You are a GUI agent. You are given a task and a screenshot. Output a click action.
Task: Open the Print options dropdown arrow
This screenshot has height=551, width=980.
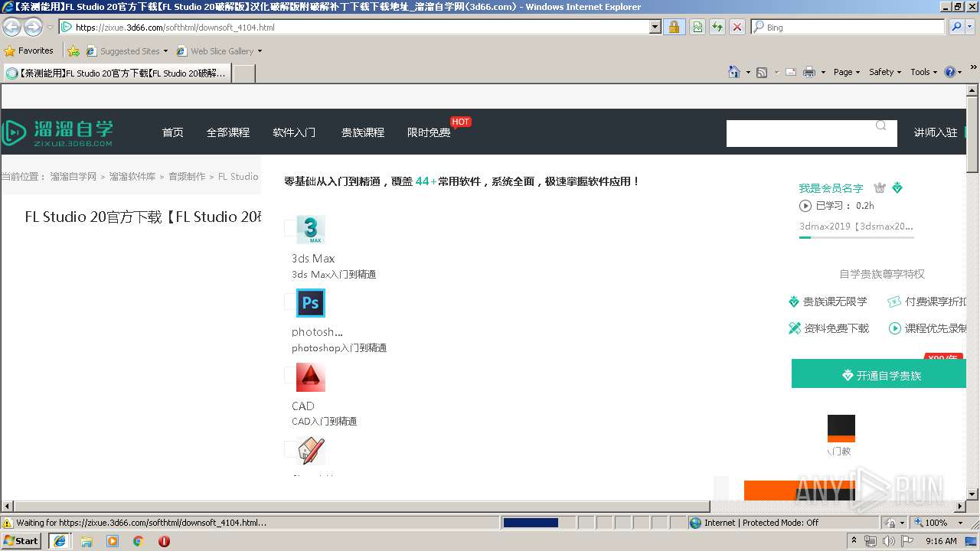pyautogui.click(x=823, y=72)
